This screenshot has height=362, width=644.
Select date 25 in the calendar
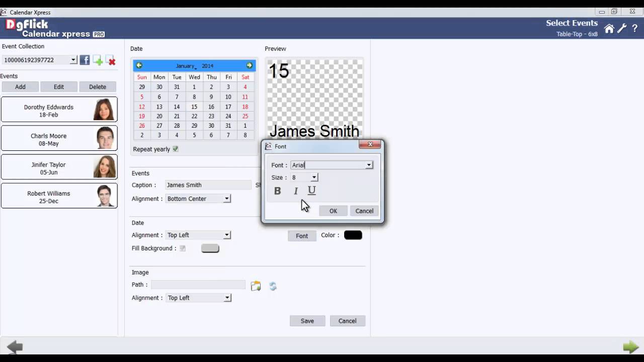(245, 116)
